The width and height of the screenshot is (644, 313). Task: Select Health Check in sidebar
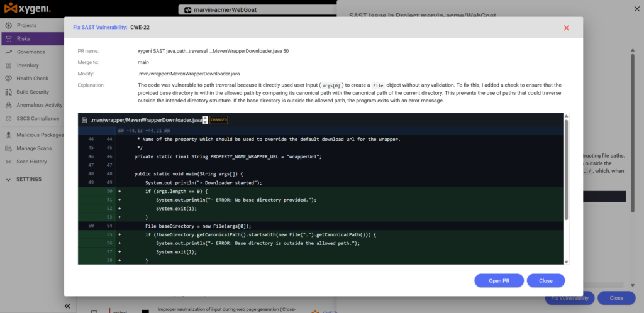[x=33, y=79]
